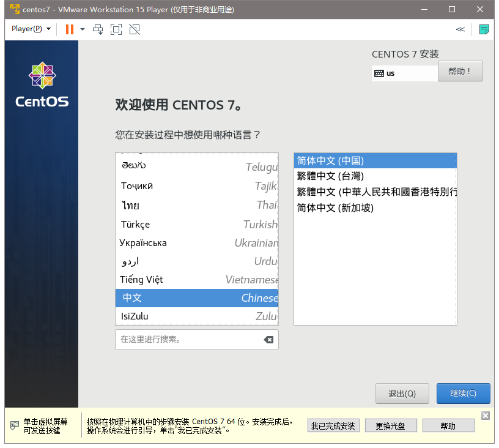
Task: Click the send Ctrl+Alt+Del icon
Action: click(98, 29)
